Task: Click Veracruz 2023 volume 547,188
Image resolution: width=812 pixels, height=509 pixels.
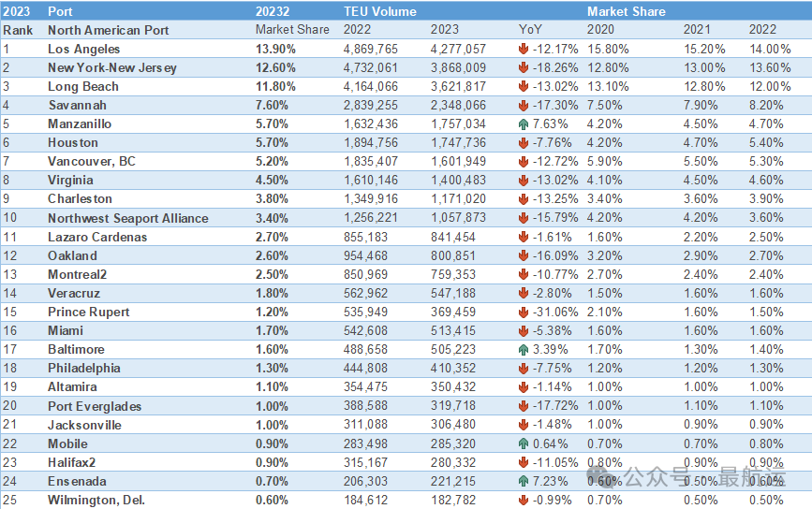Action: (x=453, y=293)
